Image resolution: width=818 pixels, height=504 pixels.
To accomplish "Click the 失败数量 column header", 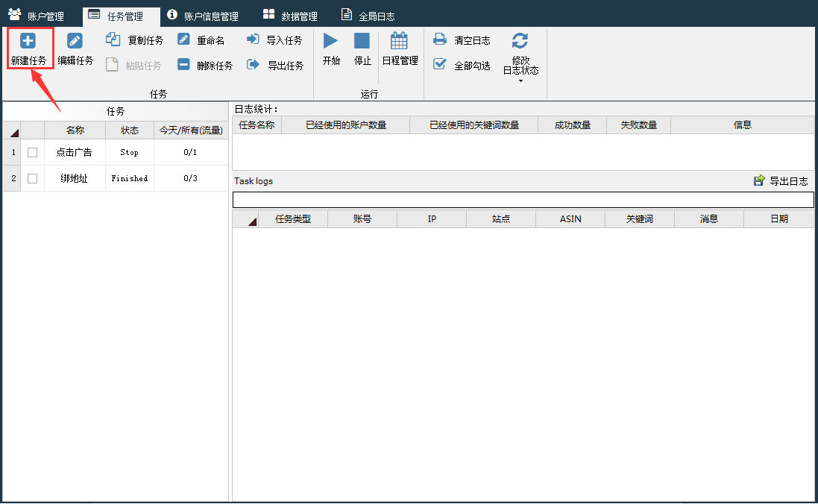I will pyautogui.click(x=638, y=125).
